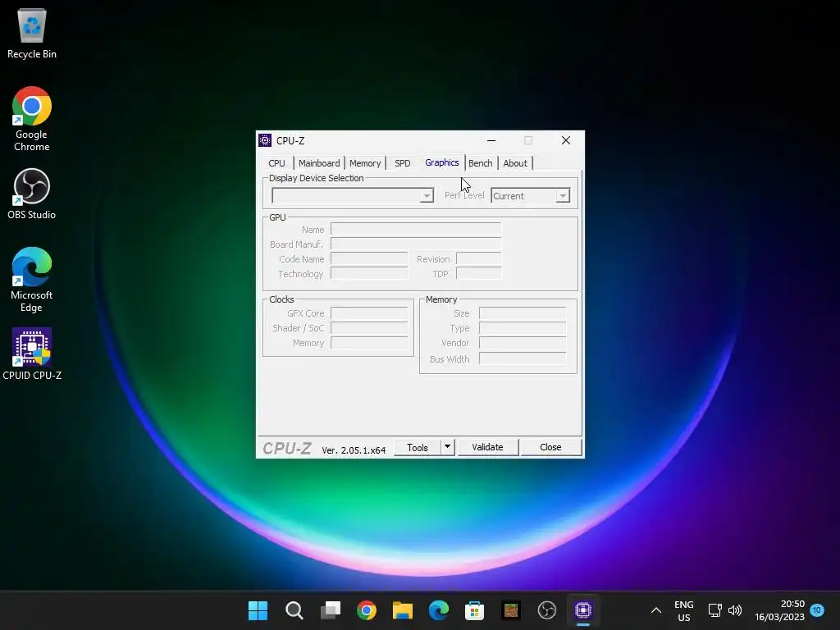Open the network status tray icon
This screenshot has height=630, width=840.
pyautogui.click(x=714, y=610)
